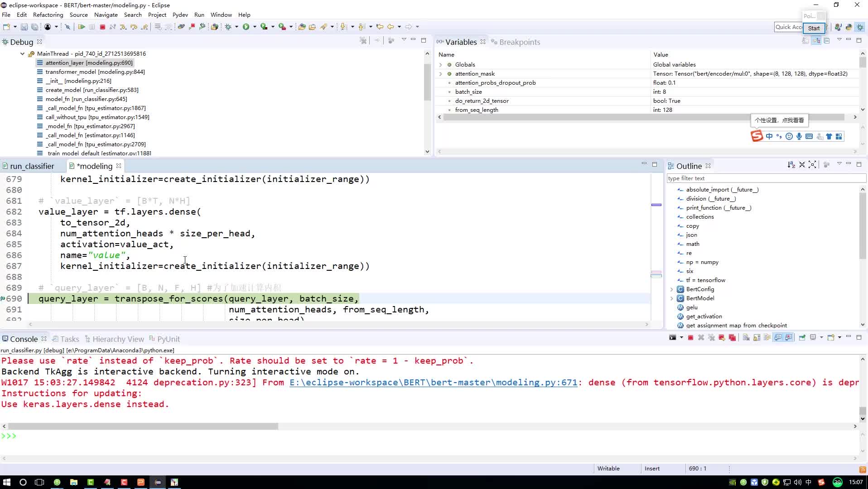Toggle Show Logical Structure in Variables view

816,41
